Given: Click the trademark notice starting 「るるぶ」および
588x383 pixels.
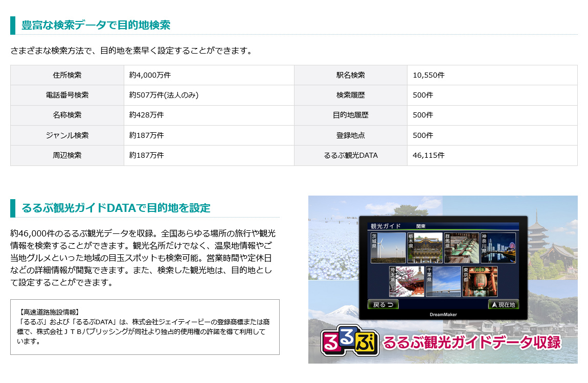Looking at the screenshot, I should click(x=143, y=331).
